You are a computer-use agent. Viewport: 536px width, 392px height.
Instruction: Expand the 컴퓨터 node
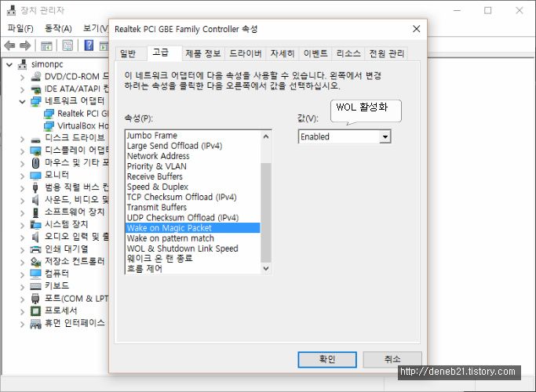pos(23,274)
